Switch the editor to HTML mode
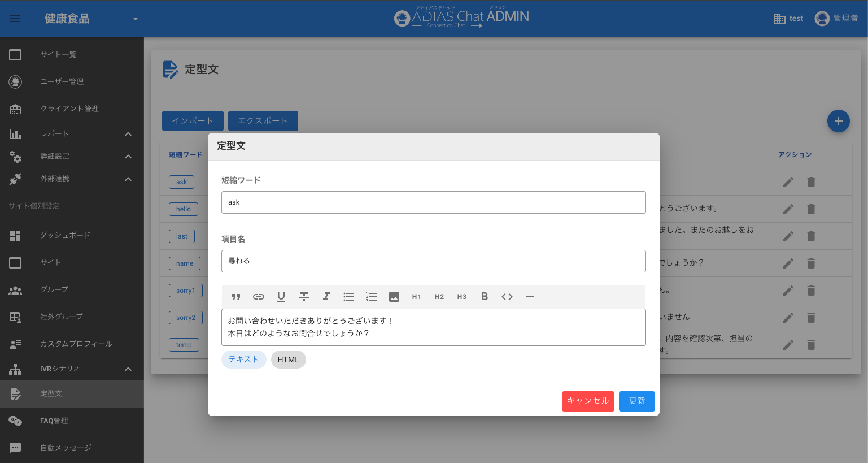The width and height of the screenshot is (868, 463). [x=288, y=360]
